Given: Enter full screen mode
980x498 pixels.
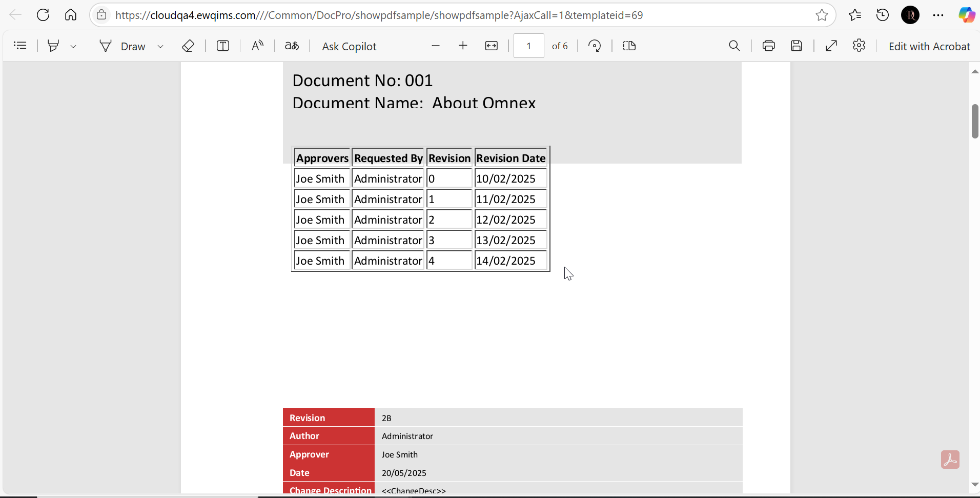Looking at the screenshot, I should 831,46.
